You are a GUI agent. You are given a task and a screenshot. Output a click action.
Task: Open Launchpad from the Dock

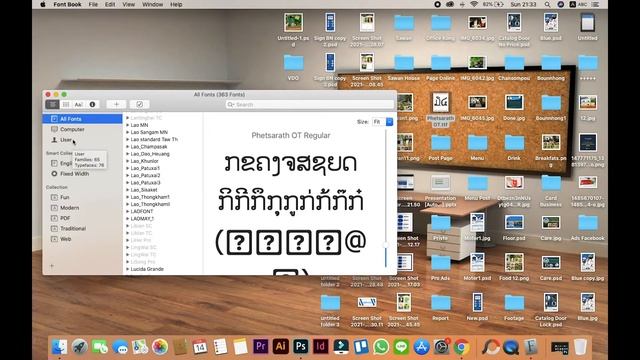pos(80,347)
